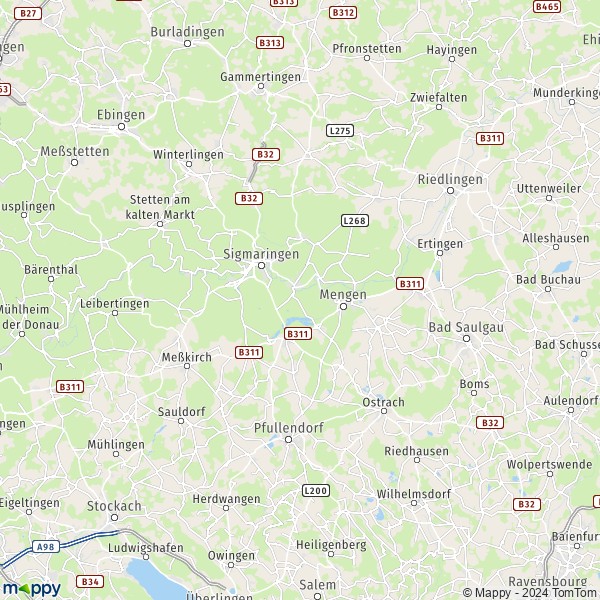Click the B27 road shield

pyautogui.click(x=28, y=13)
